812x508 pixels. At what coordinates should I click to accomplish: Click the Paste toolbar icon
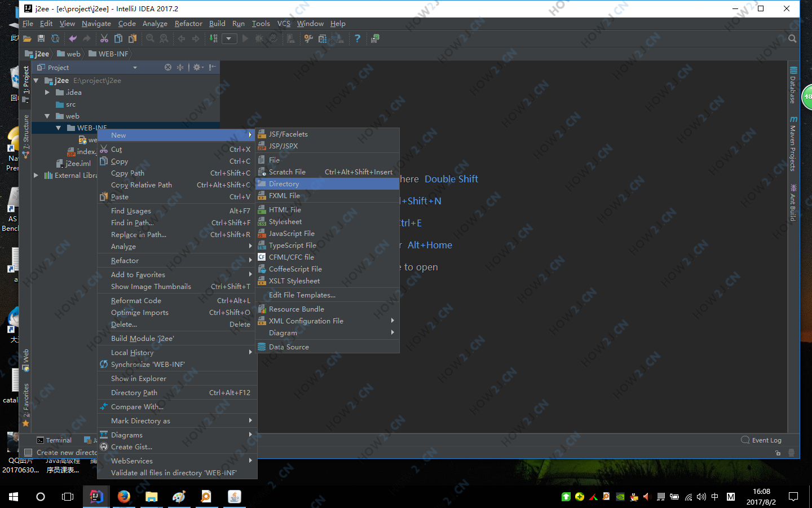click(133, 39)
